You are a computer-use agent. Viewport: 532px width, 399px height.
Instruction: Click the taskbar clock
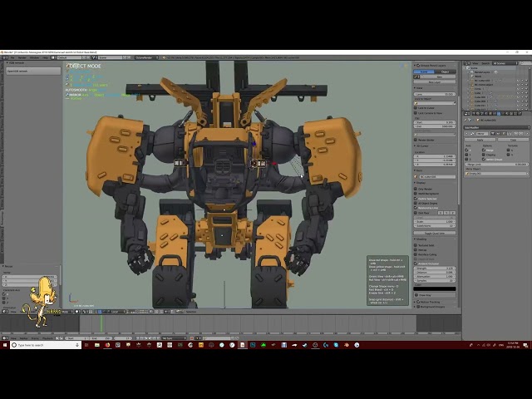tap(513, 345)
